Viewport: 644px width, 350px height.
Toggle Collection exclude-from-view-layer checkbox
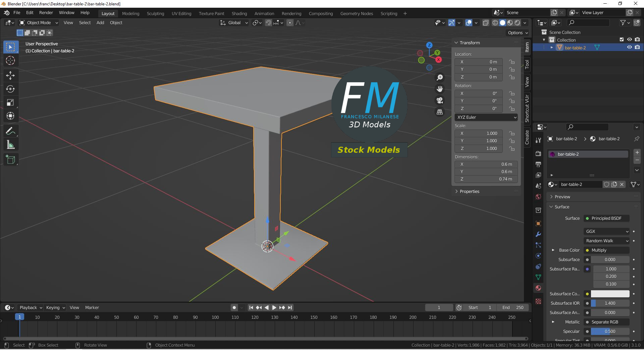622,40
